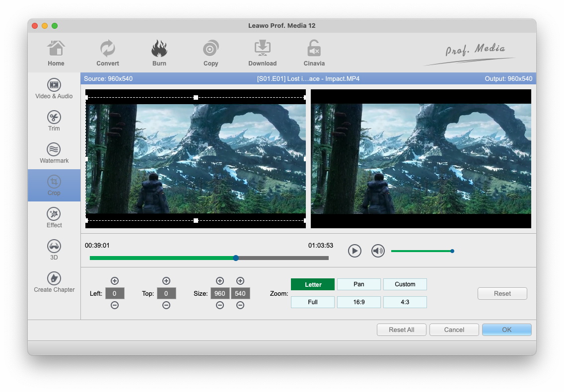Increase the crop width size
Image resolution: width=564 pixels, height=392 pixels.
tap(220, 281)
